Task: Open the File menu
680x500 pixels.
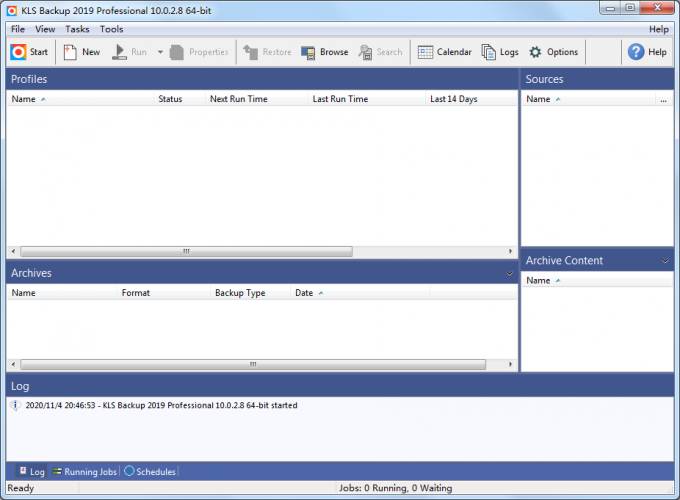Action: tap(18, 29)
